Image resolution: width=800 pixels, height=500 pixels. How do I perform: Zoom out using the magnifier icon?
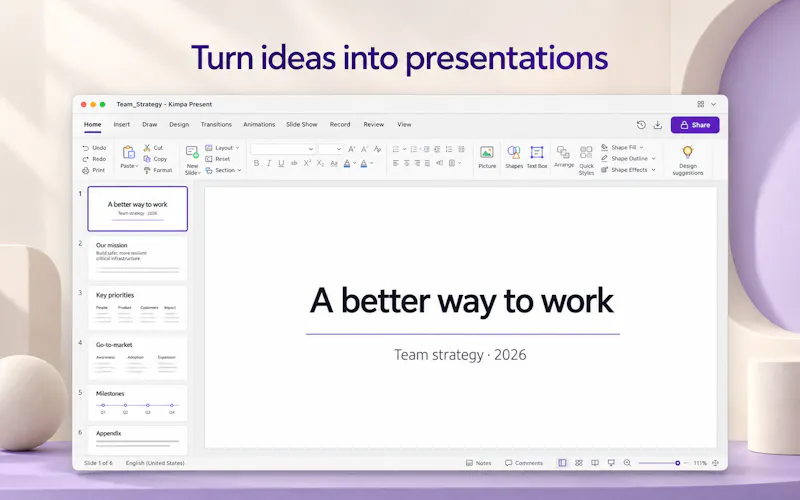627,463
